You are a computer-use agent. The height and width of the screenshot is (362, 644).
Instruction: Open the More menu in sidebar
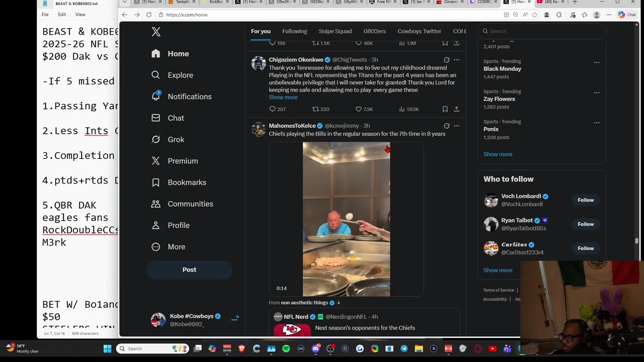pos(169,247)
